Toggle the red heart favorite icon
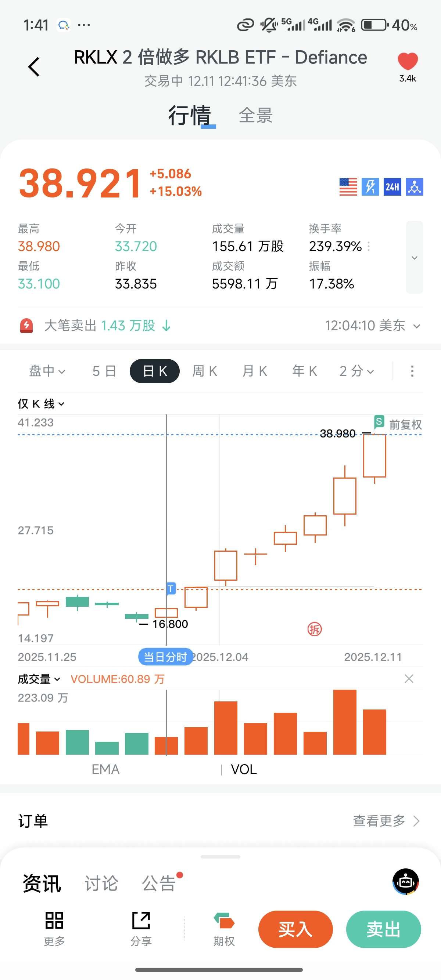Screen dimensions: 441x980 click(408, 62)
